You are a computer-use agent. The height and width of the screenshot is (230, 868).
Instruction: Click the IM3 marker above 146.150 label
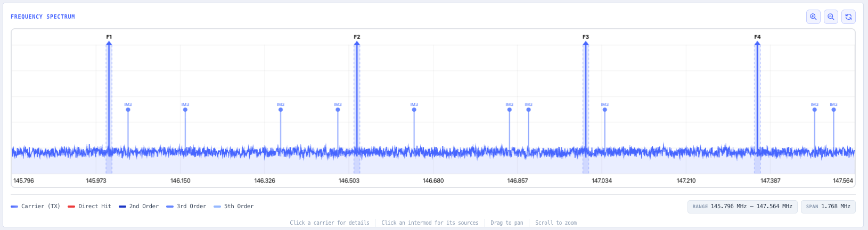point(185,109)
